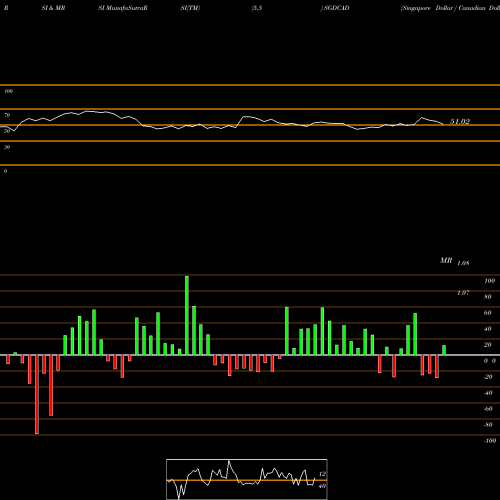
Task: Click the 1.07 price label
Action: click(x=463, y=293)
